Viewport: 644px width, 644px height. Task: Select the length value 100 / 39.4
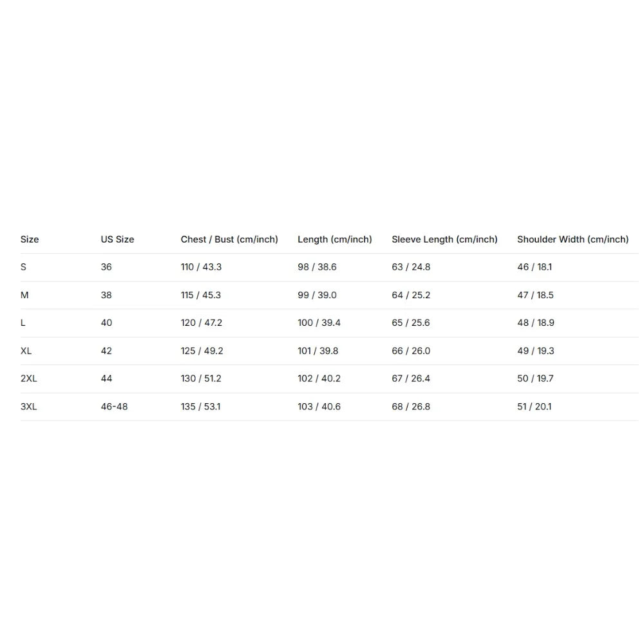319,323
